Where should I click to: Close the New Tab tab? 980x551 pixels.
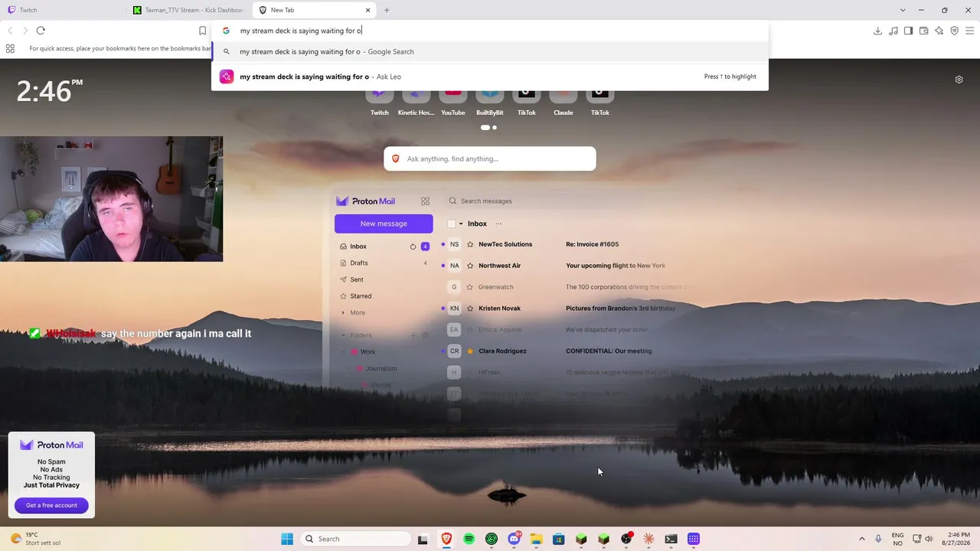[367, 10]
